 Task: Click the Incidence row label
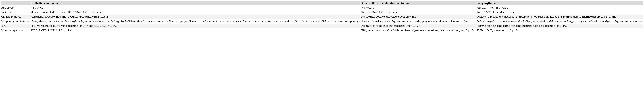7,12
